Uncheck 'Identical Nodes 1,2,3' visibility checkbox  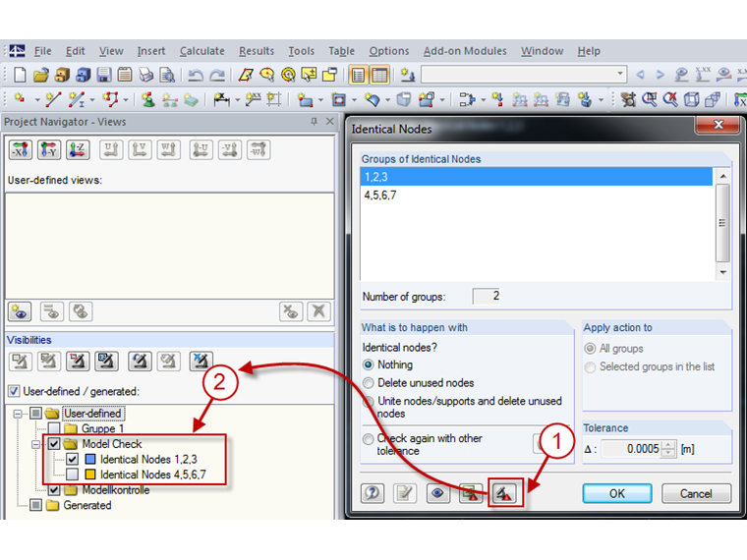[72, 460]
